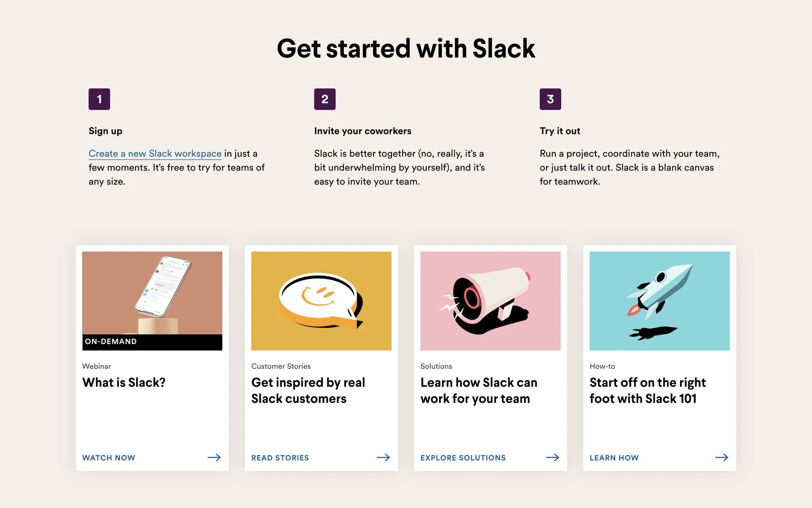Screen dimensions: 812x508
Task: Open Start off on the right foot title
Action: pyautogui.click(x=647, y=390)
